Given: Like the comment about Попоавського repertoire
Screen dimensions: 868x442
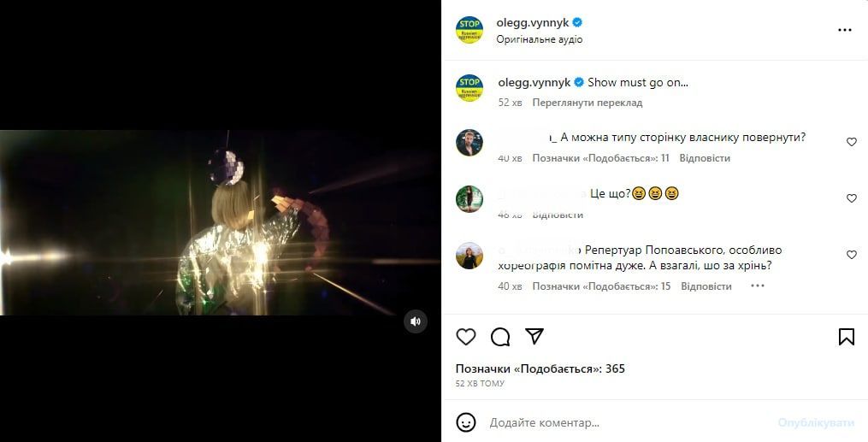Looking at the screenshot, I should pos(851,255).
